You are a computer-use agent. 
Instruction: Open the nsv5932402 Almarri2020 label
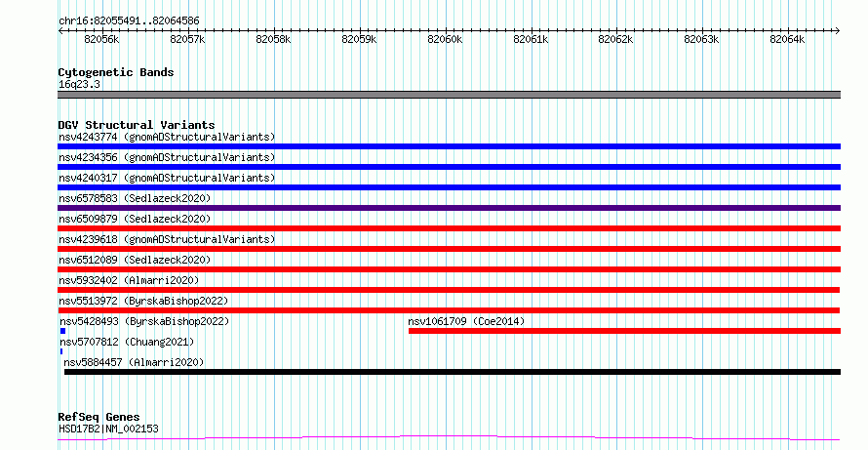129,280
